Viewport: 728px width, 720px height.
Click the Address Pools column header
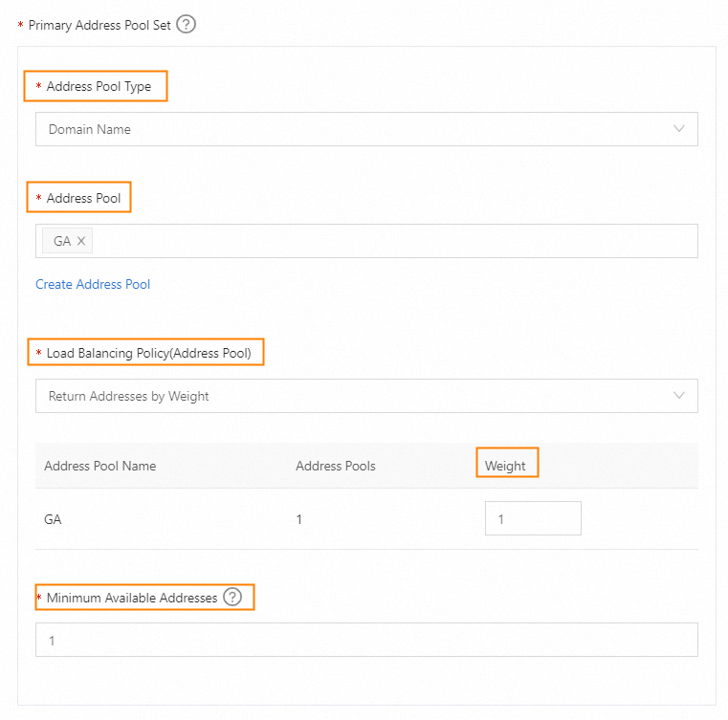click(336, 466)
